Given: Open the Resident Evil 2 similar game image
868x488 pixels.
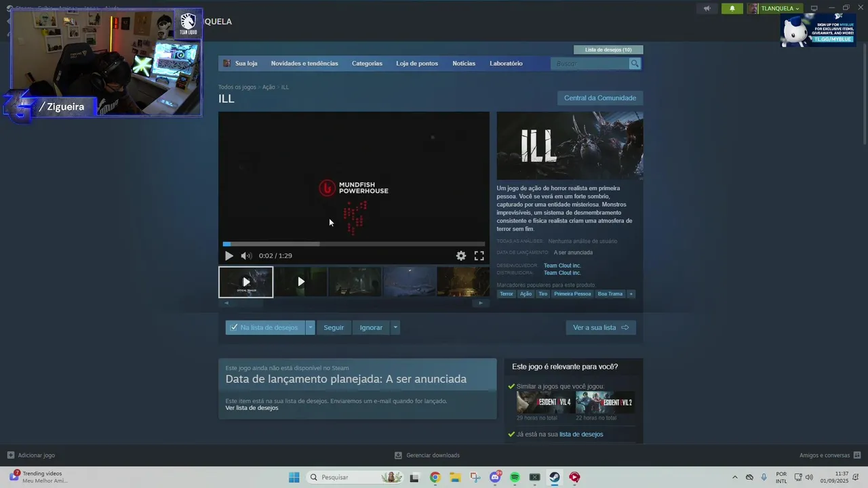Looking at the screenshot, I should (606, 403).
